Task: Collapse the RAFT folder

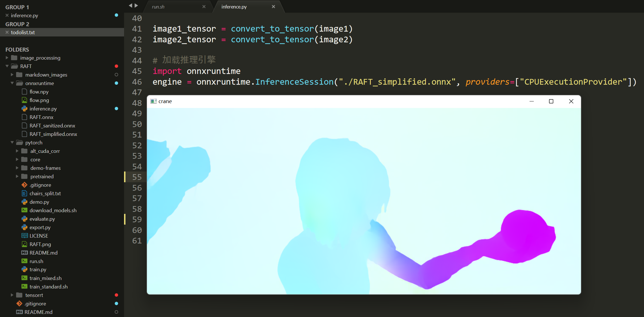Action: (7, 66)
